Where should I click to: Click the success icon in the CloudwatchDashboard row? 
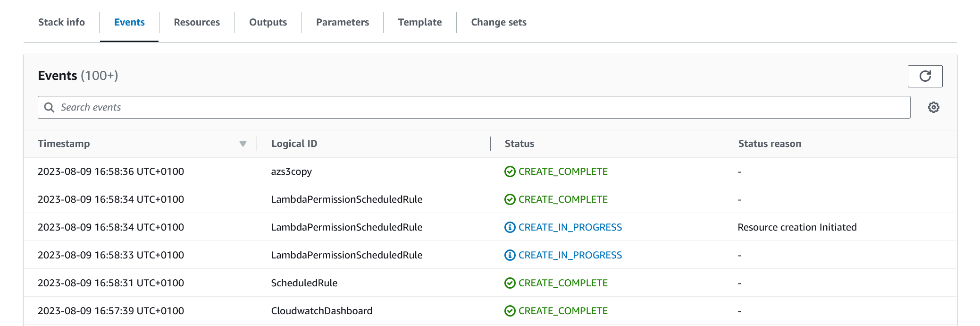tap(510, 311)
